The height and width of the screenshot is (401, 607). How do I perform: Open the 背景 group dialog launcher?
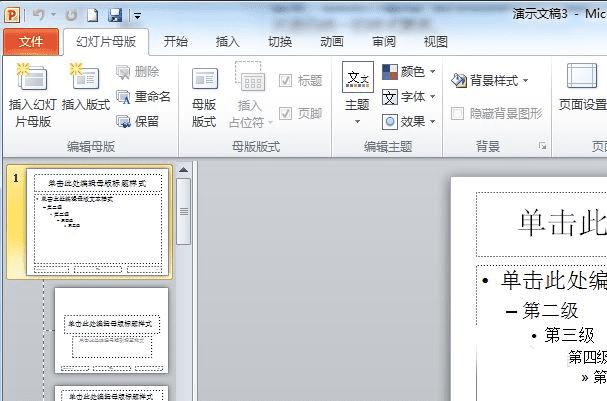point(543,146)
